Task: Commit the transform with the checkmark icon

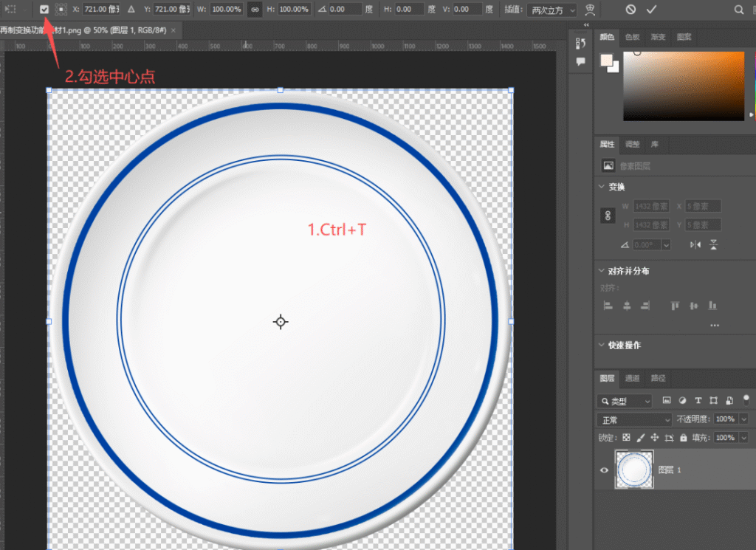Action: 651,9
